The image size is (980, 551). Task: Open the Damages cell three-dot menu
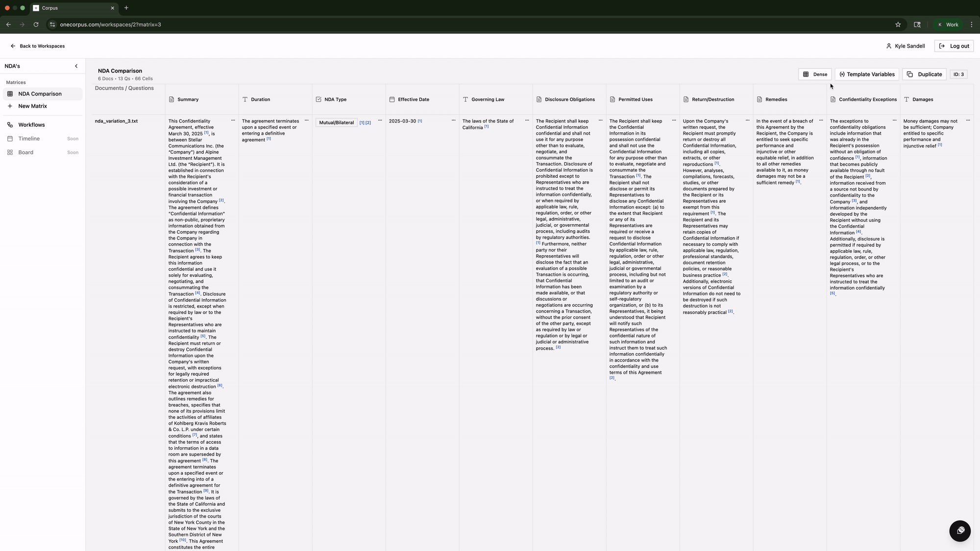pos(968,120)
